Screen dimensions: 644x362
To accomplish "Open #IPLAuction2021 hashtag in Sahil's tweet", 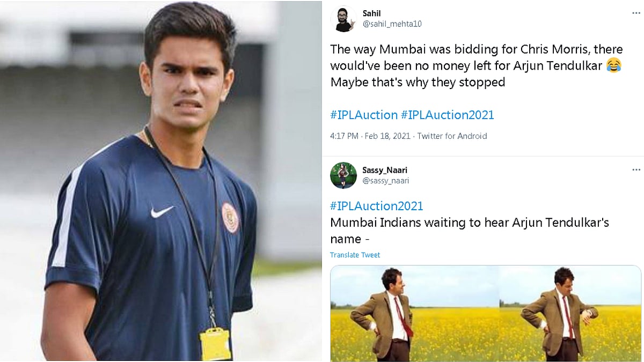I will [x=447, y=115].
